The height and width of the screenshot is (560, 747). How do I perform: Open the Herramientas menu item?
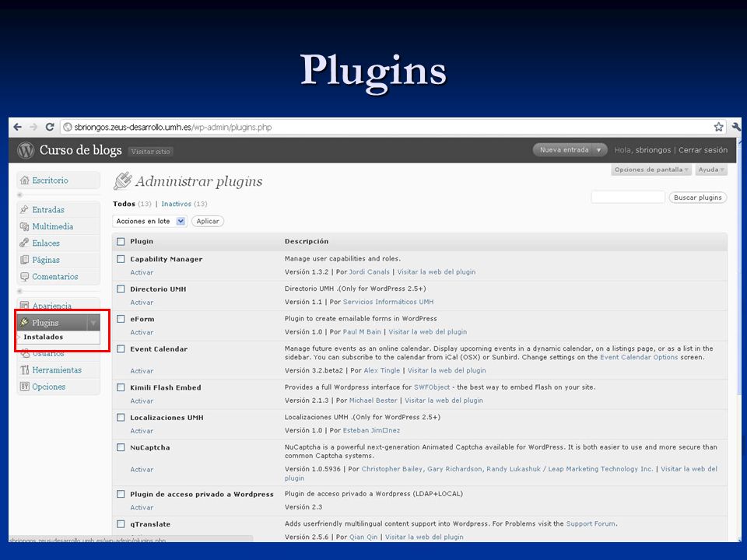[57, 370]
